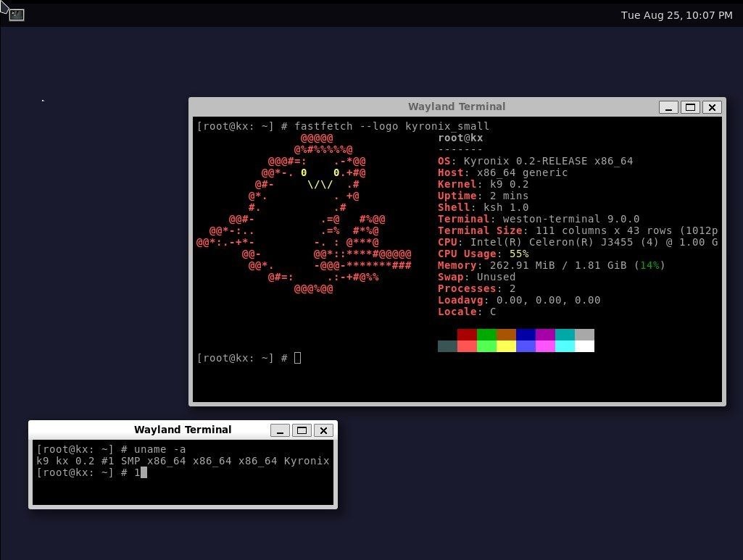
Task: Choose the teal palette swatch
Action: [x=565, y=335]
